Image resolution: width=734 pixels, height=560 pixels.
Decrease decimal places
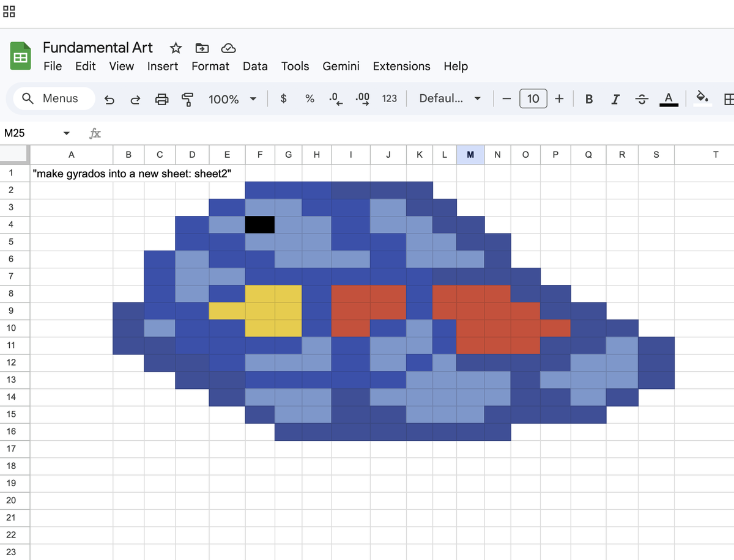click(x=335, y=98)
